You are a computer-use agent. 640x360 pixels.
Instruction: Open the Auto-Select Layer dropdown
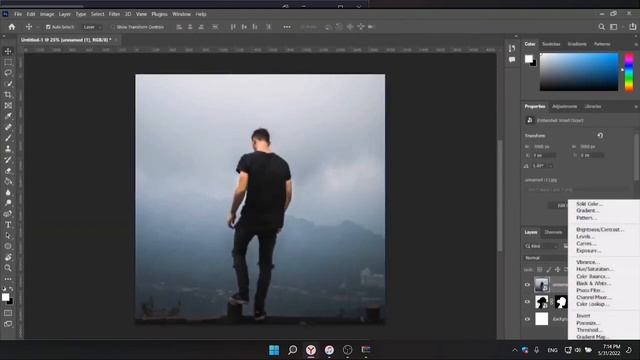91,27
